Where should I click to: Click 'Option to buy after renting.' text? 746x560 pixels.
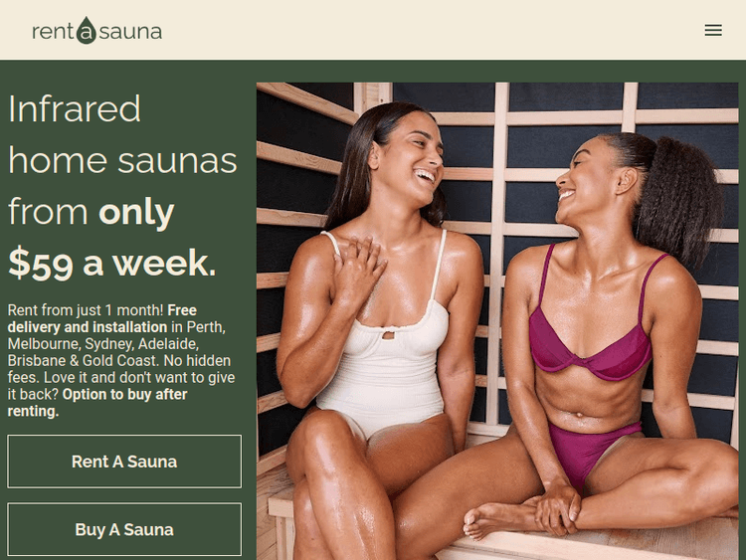(97, 403)
